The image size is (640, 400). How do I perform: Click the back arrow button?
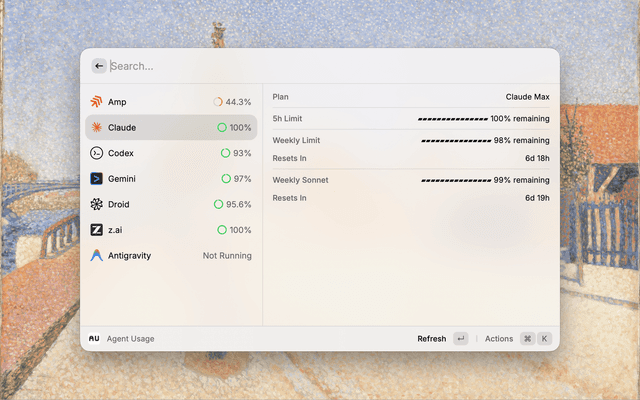[x=99, y=66]
